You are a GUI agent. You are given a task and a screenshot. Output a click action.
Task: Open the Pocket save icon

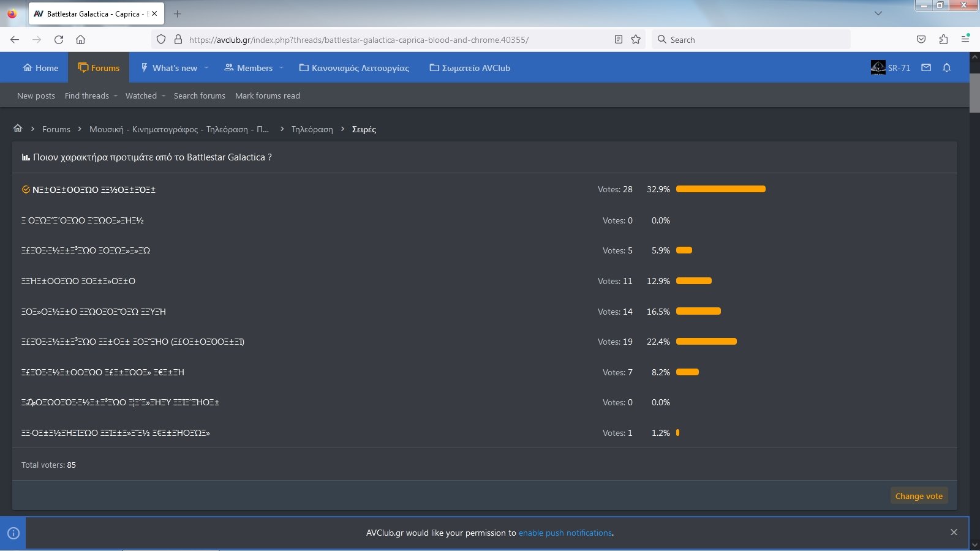pos(921,40)
